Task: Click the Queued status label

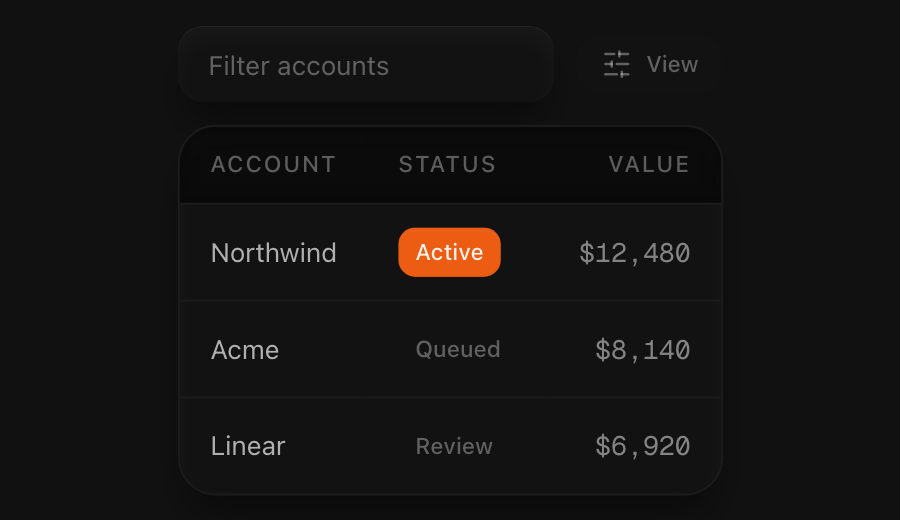Action: [x=458, y=350]
